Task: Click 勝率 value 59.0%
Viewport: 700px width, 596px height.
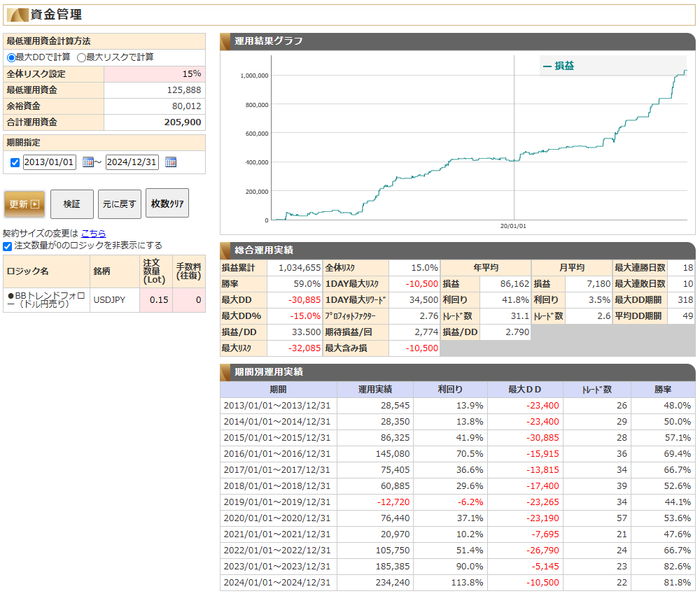Action: pos(307,284)
